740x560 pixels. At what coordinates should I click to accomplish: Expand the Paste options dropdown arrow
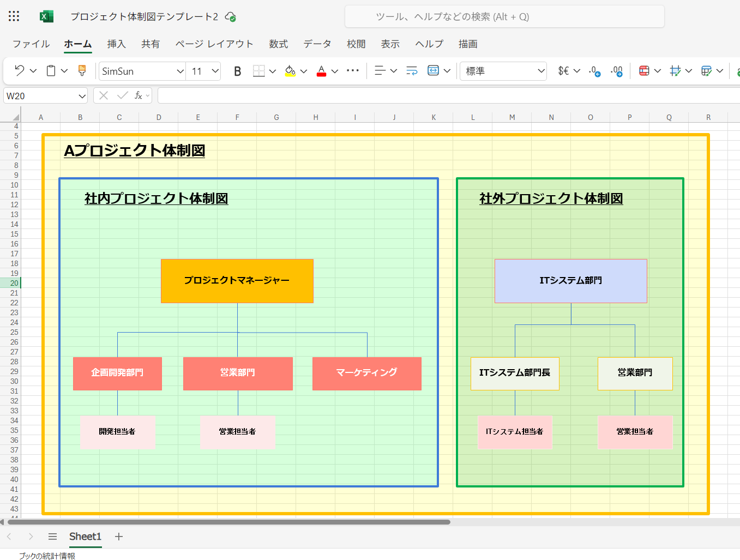[64, 71]
